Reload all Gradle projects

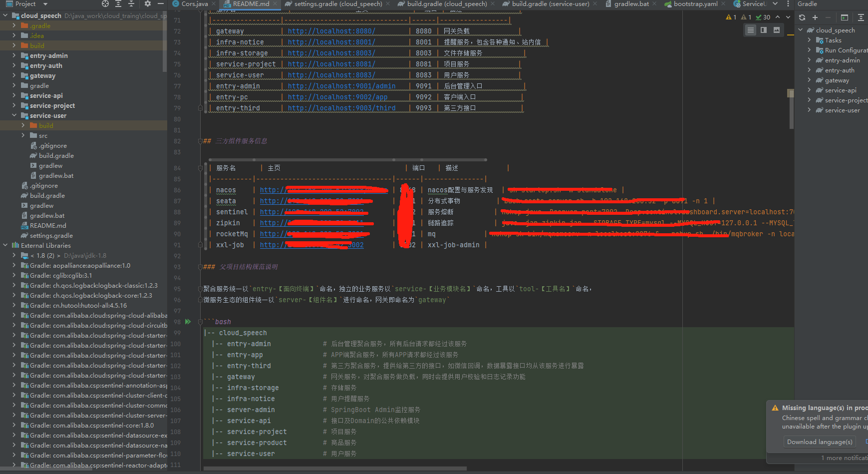point(802,17)
